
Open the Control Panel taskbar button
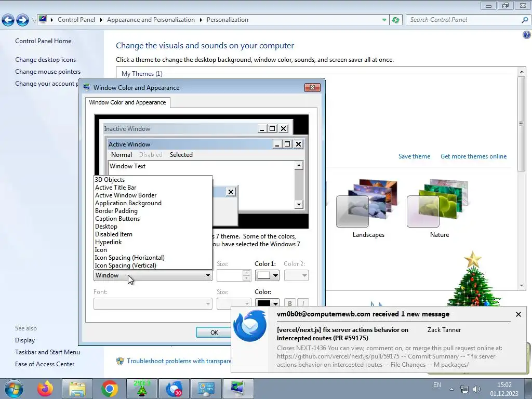pos(206,389)
